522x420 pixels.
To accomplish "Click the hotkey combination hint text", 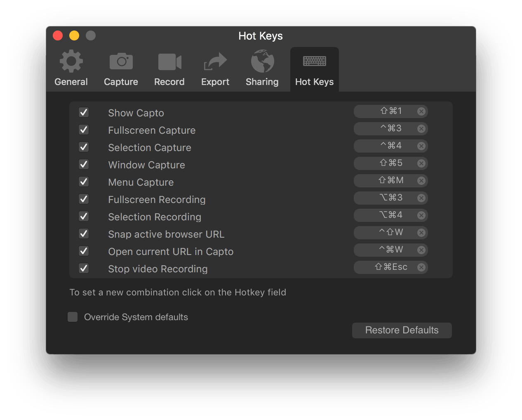I will click(178, 293).
